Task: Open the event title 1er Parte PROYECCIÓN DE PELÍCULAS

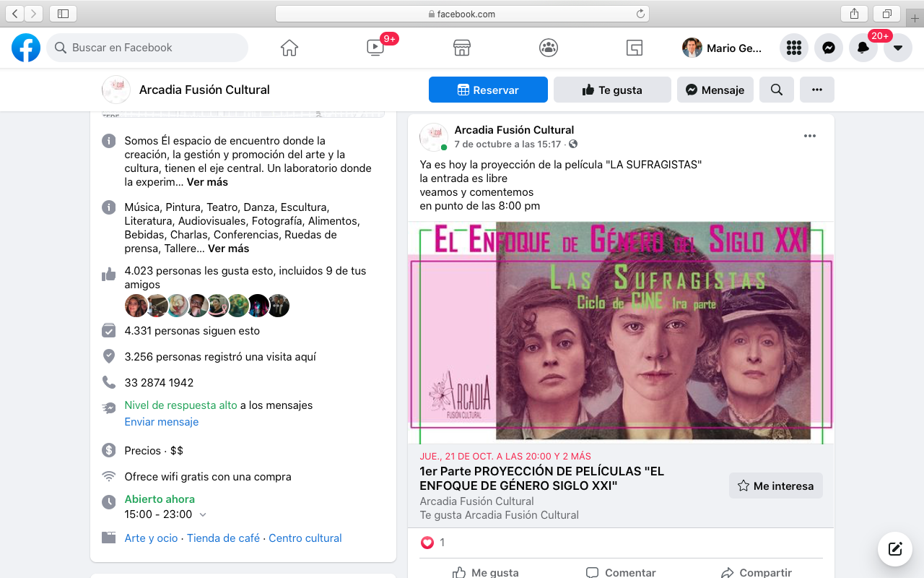Action: 541,478
